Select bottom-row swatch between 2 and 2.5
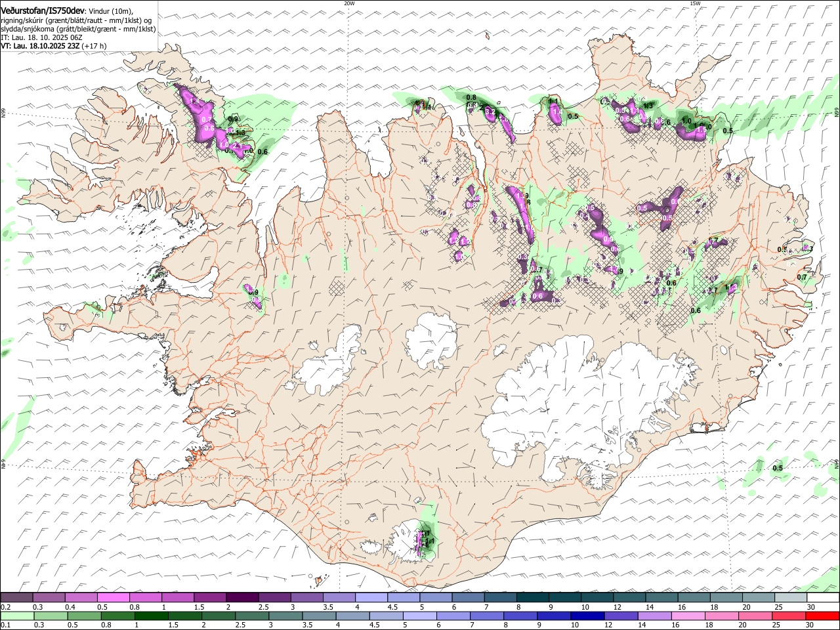Image resolution: width=840 pixels, height=630 pixels. tap(218, 616)
